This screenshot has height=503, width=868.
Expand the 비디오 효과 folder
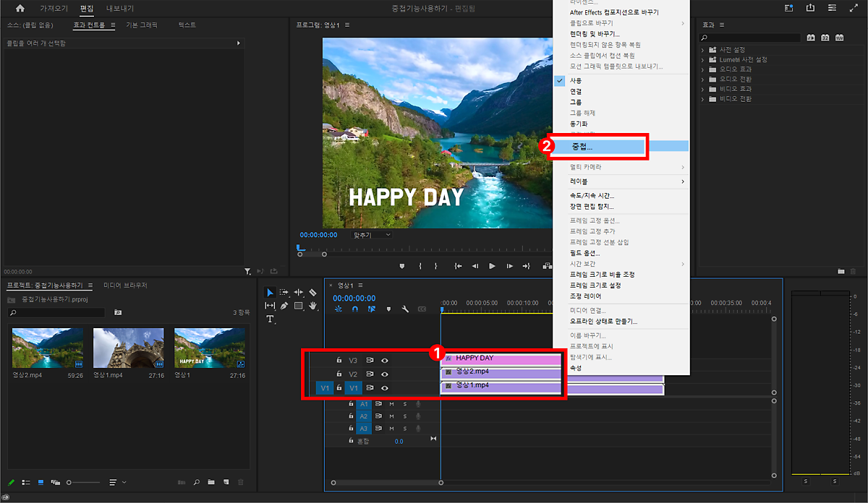(x=702, y=89)
